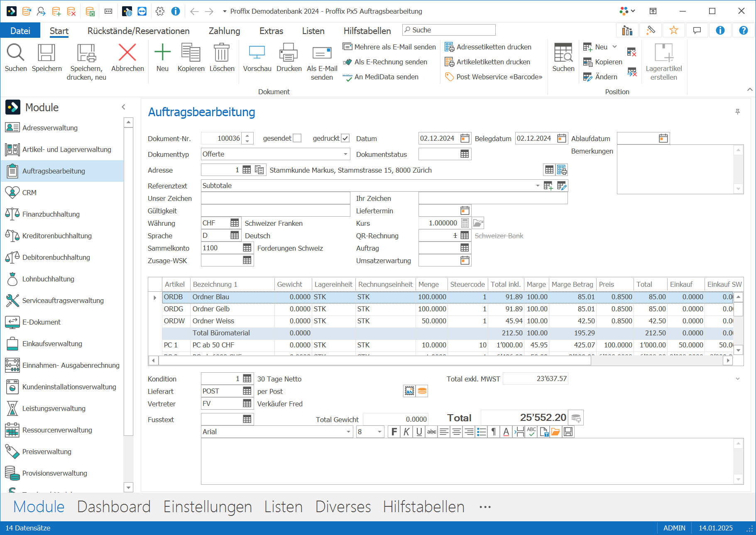This screenshot has height=535, width=756.
Task: Click the favorites star icon in ribbon
Action: click(x=673, y=30)
